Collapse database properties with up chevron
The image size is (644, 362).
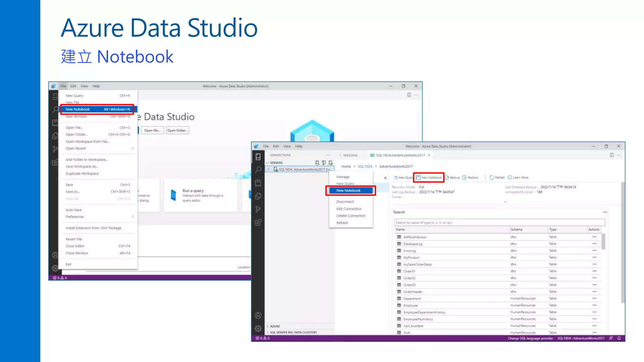tap(505, 202)
